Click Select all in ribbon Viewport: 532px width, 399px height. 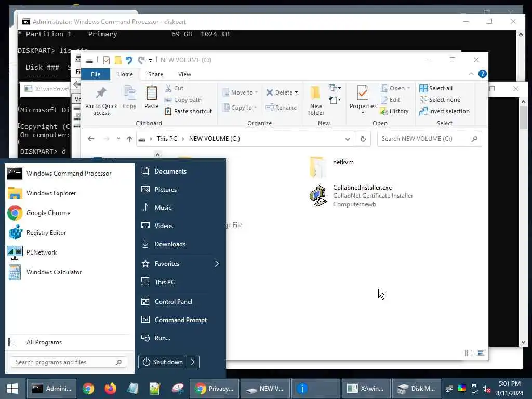click(436, 88)
